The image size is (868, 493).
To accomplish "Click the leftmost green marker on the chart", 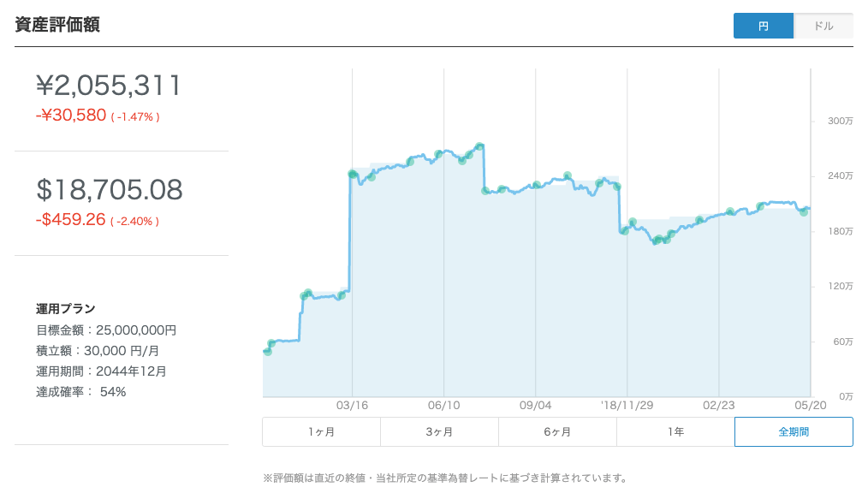I will point(268,351).
